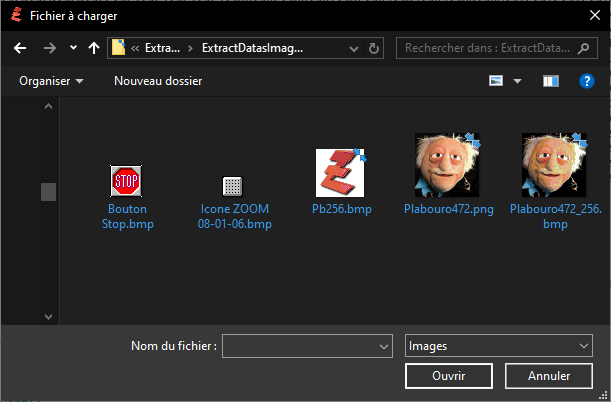Click the forward navigation arrow

coord(49,48)
